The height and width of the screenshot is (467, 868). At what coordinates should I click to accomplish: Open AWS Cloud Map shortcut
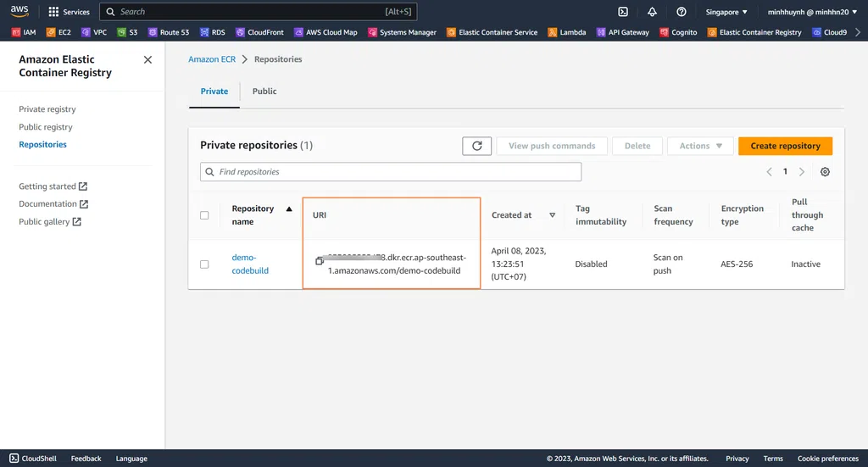click(x=325, y=32)
